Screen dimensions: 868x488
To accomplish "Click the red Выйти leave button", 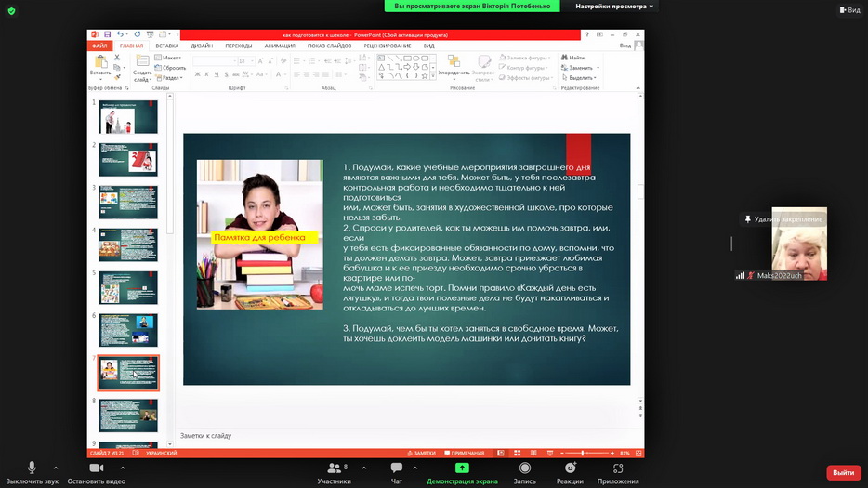I will pyautogui.click(x=843, y=472).
